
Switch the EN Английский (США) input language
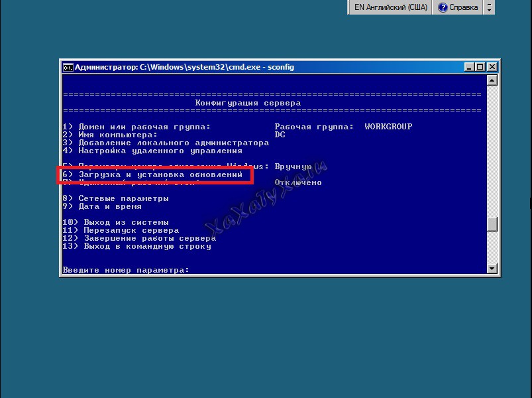coord(390,7)
